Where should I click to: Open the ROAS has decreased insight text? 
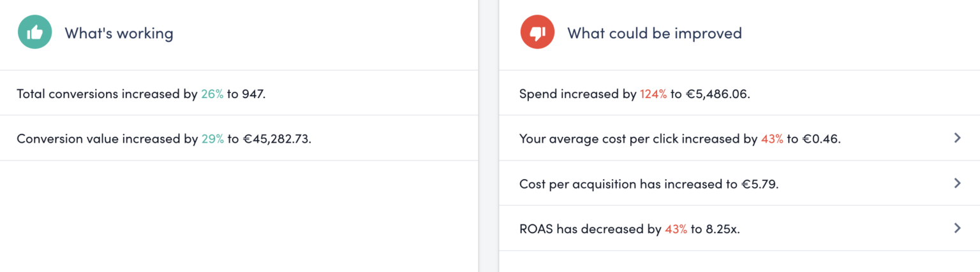(629, 229)
